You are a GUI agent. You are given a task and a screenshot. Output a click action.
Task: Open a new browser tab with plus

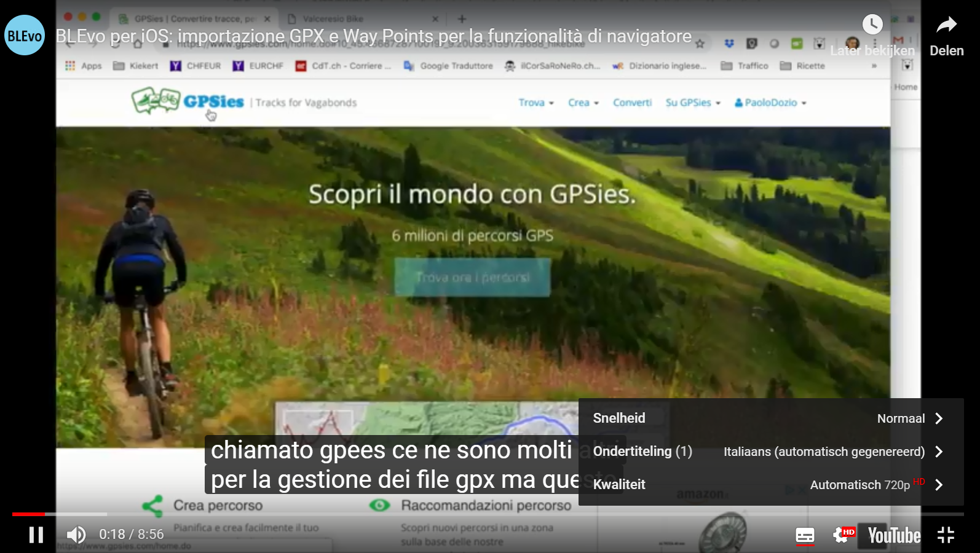point(462,19)
